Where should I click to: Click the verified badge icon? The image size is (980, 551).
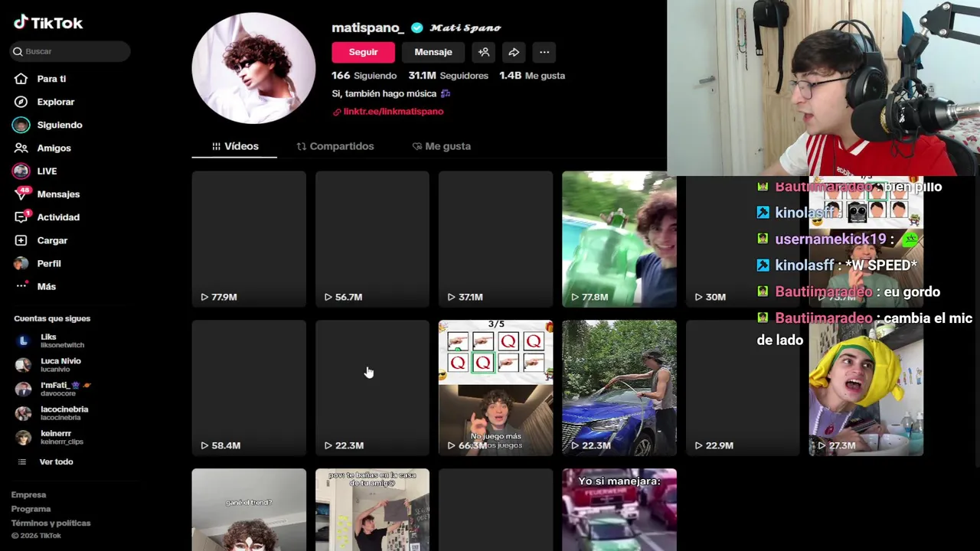coord(417,28)
